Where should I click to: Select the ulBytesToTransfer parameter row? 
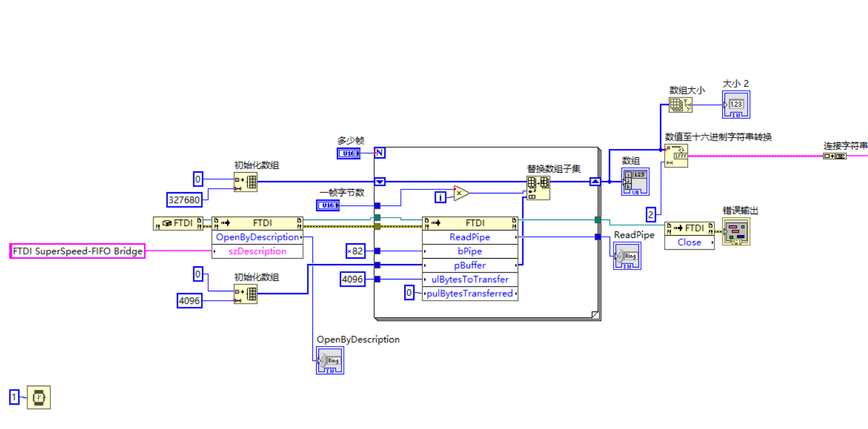pyautogui.click(x=470, y=279)
